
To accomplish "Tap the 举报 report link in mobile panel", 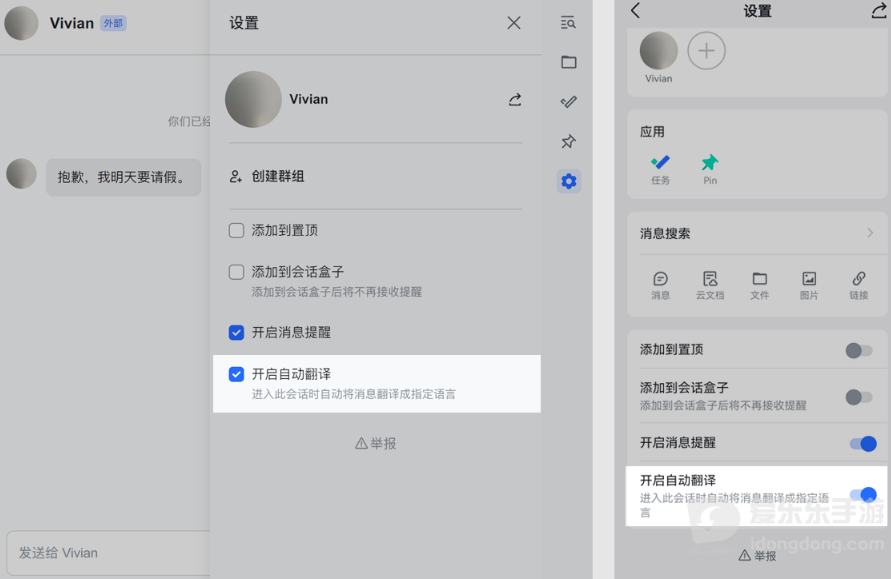I will point(757,556).
